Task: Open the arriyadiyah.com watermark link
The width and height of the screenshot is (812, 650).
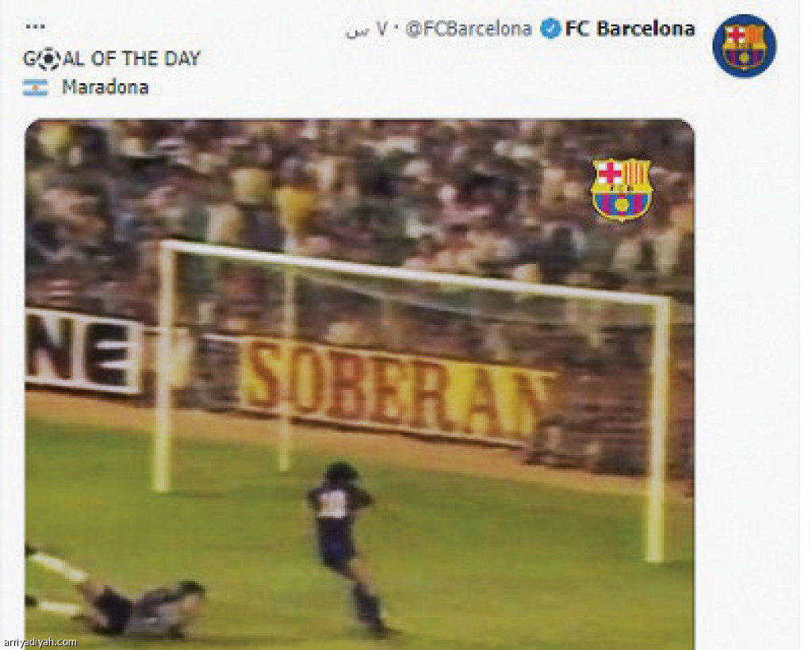Action: point(39,642)
